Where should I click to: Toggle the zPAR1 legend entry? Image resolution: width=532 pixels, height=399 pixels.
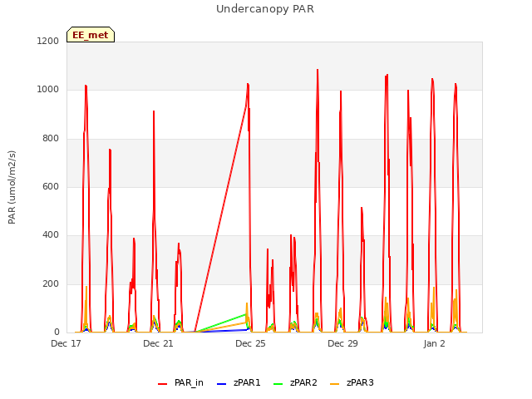tap(239, 382)
